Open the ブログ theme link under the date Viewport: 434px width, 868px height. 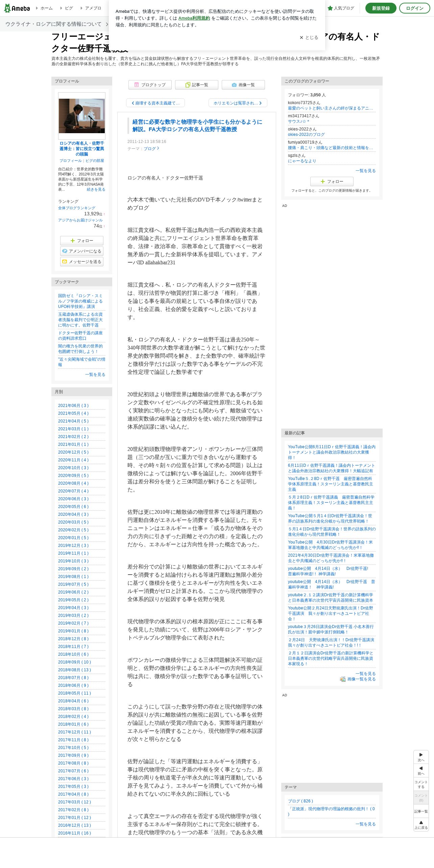coord(151,148)
